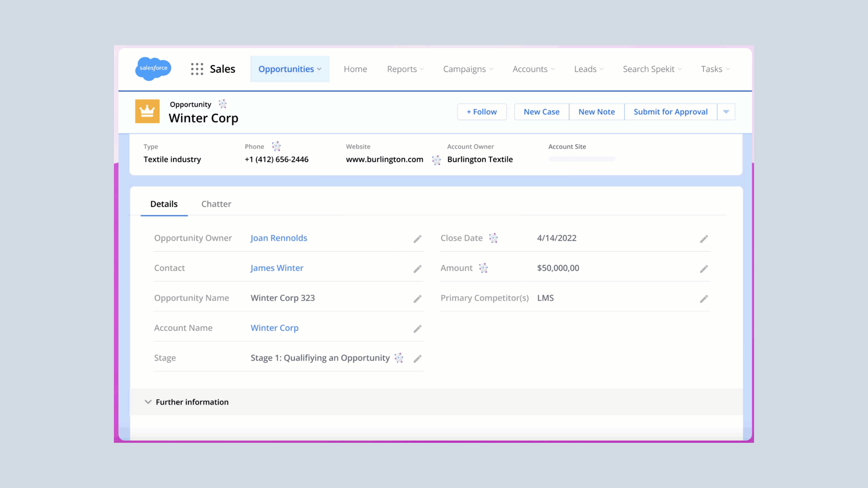Viewport: 868px width, 488px height.
Task: Switch to the Chatter tab
Action: (x=216, y=204)
